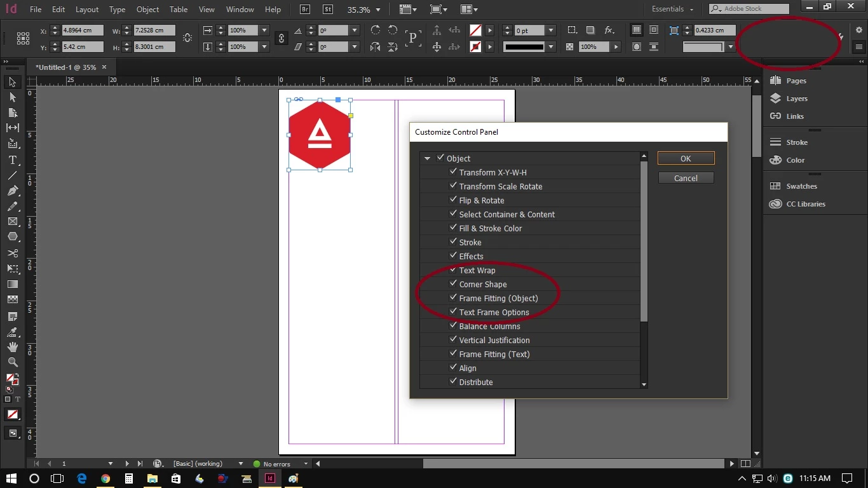Click the stroke color swatch in control bar

click(x=475, y=46)
